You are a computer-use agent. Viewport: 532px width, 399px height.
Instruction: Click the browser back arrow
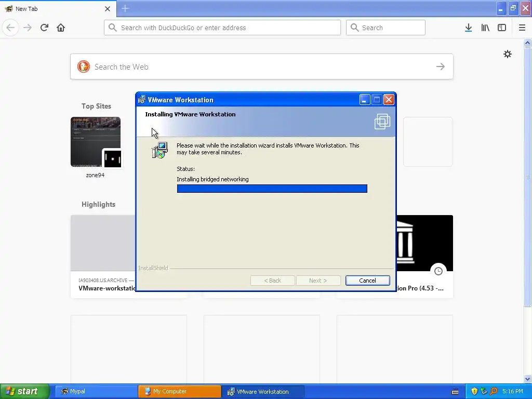pos(10,28)
